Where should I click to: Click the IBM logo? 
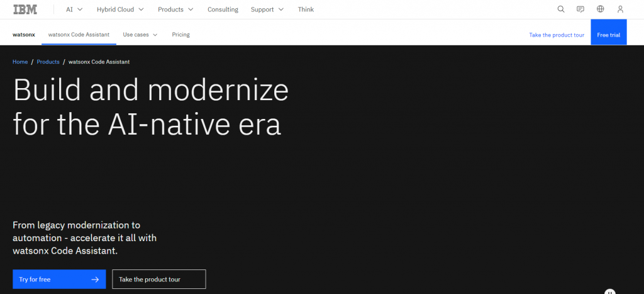[25, 9]
